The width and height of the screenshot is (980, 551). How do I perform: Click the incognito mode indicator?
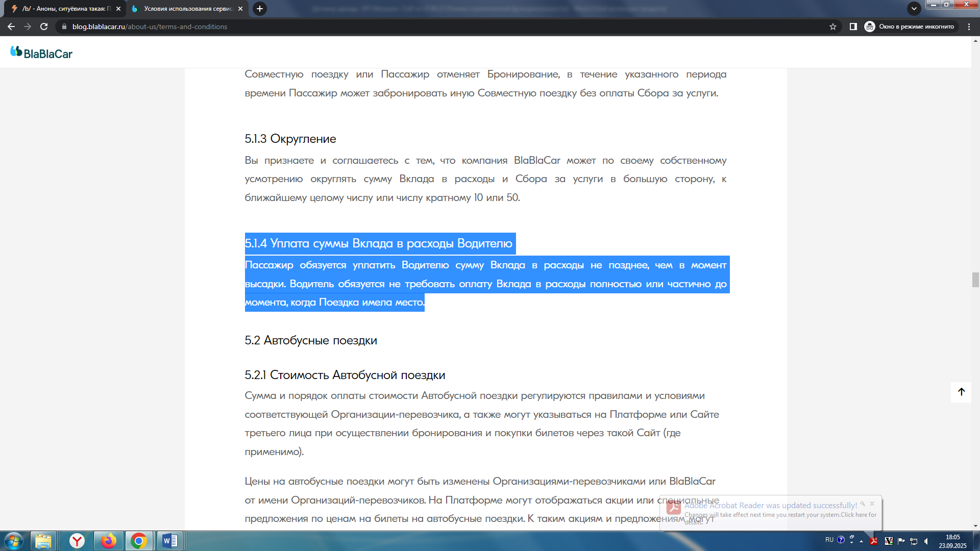tap(910, 27)
